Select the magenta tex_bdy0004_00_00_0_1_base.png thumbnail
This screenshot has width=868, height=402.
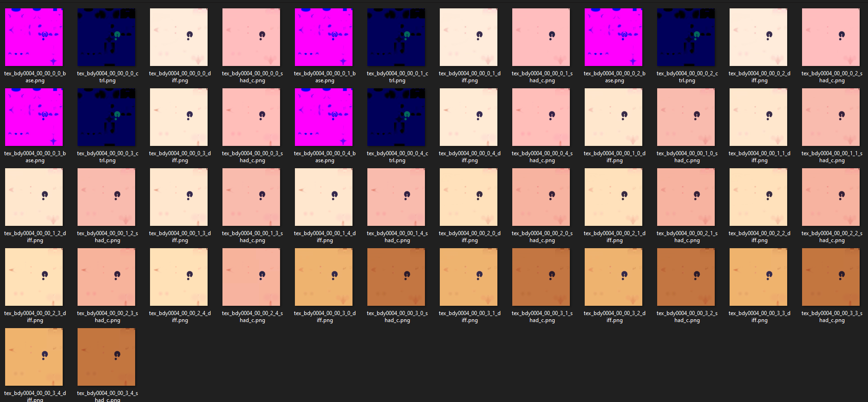tap(324, 37)
